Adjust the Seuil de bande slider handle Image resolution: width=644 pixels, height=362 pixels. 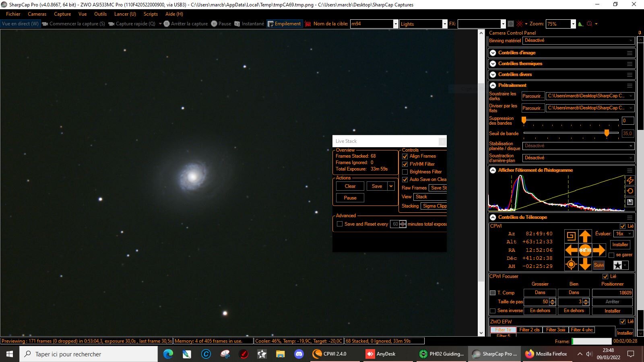pyautogui.click(x=607, y=133)
